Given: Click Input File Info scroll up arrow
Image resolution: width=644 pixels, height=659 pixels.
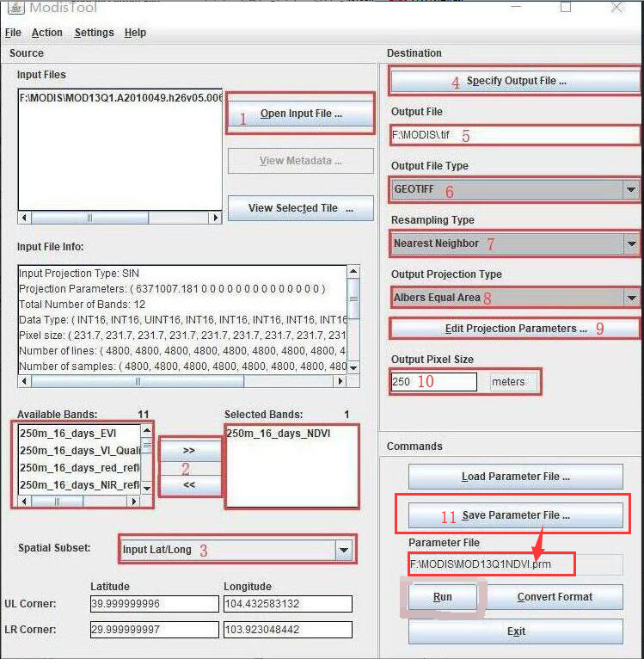Looking at the screenshot, I should click(x=353, y=272).
